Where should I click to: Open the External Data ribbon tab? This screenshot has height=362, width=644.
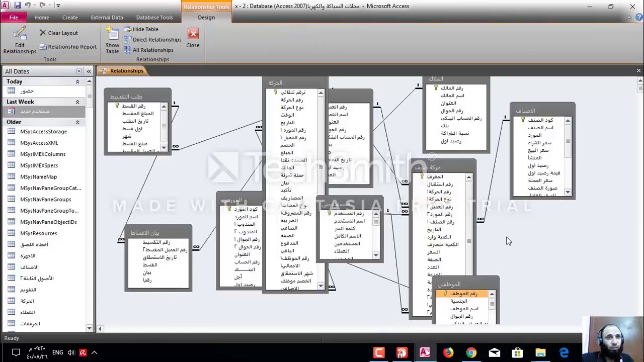[107, 18]
